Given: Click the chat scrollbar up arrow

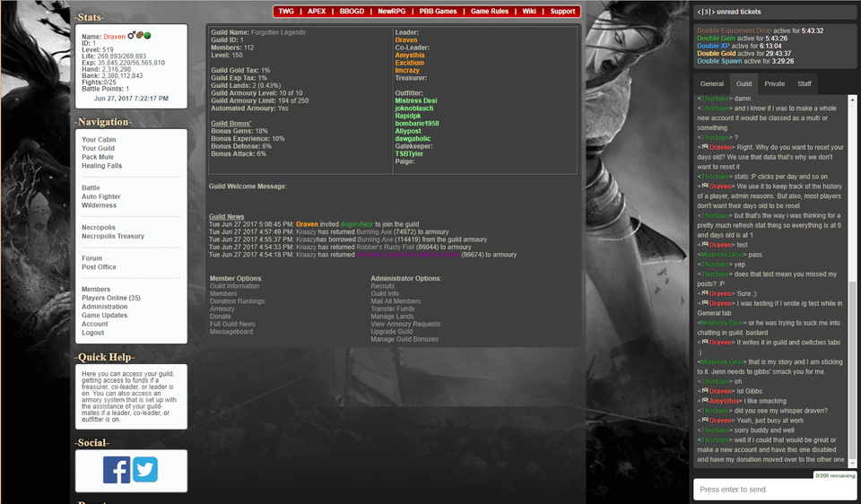Looking at the screenshot, I should pyautogui.click(x=853, y=99).
